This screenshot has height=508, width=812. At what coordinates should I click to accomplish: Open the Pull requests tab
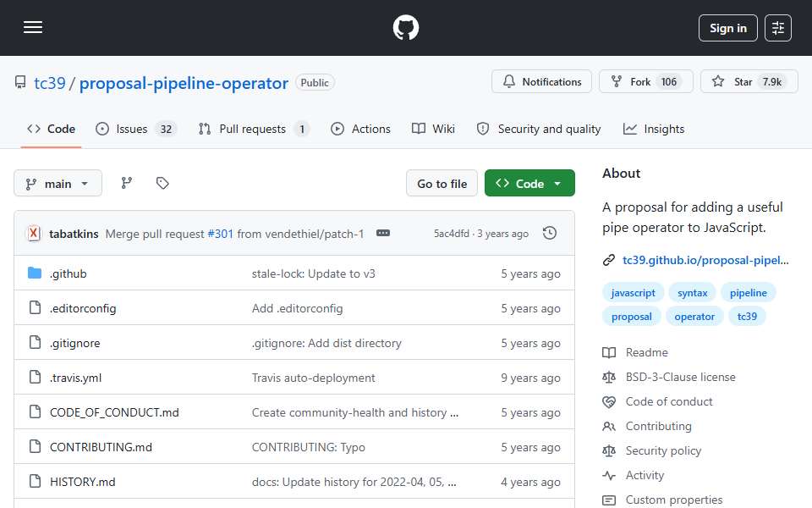(x=255, y=129)
